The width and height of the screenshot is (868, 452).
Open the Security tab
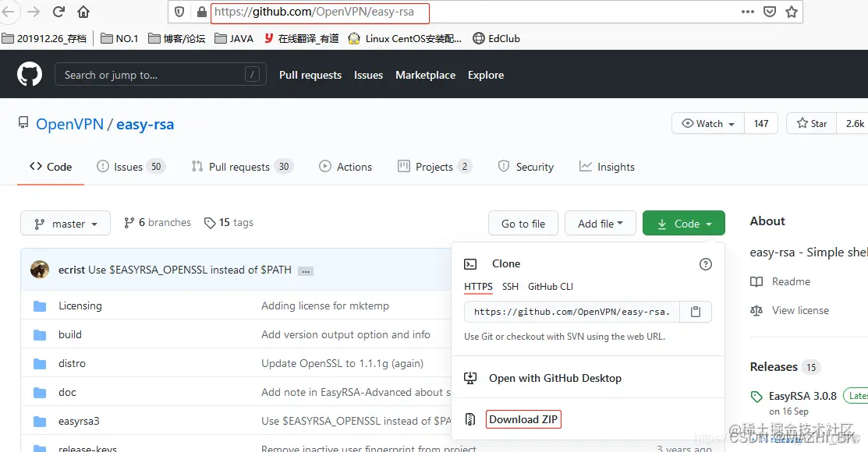tap(526, 167)
